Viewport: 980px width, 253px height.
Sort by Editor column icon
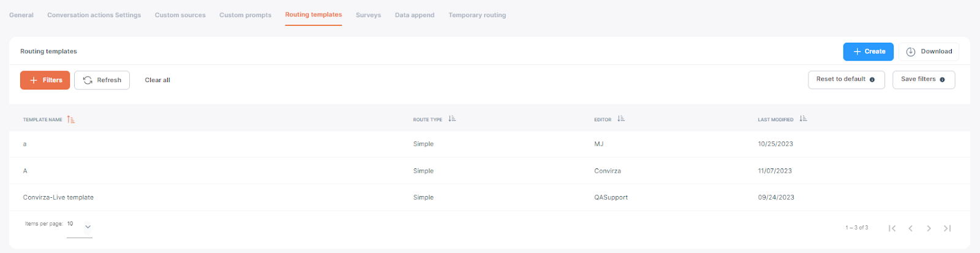(621, 119)
